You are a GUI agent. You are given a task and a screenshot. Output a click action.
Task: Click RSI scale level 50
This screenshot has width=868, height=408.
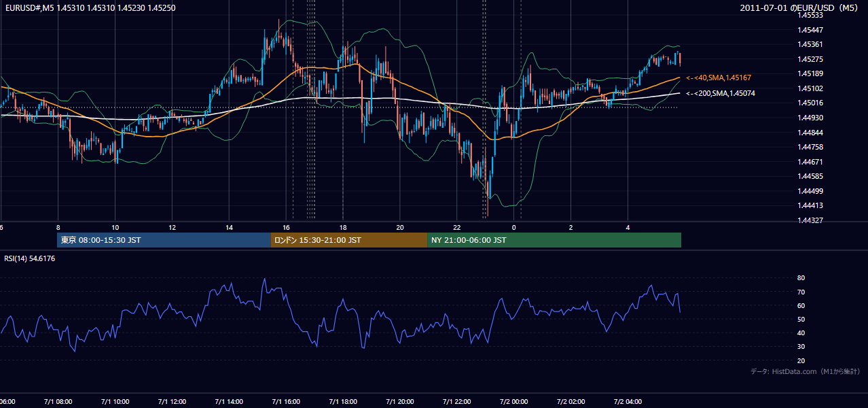(x=801, y=319)
